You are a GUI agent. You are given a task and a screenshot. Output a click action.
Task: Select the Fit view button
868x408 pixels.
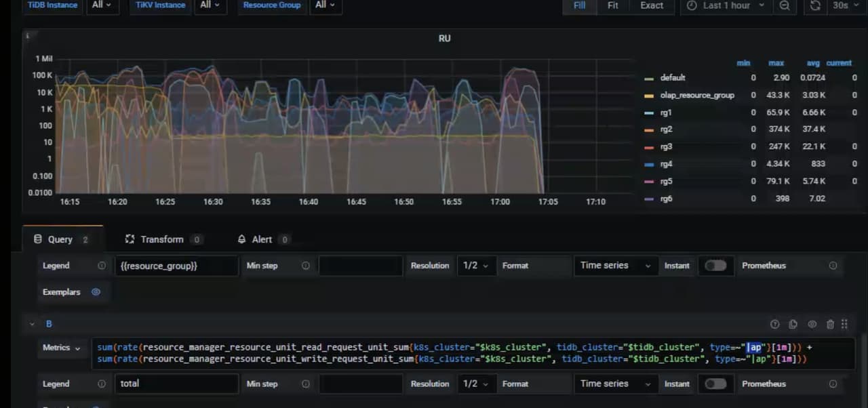(x=612, y=5)
